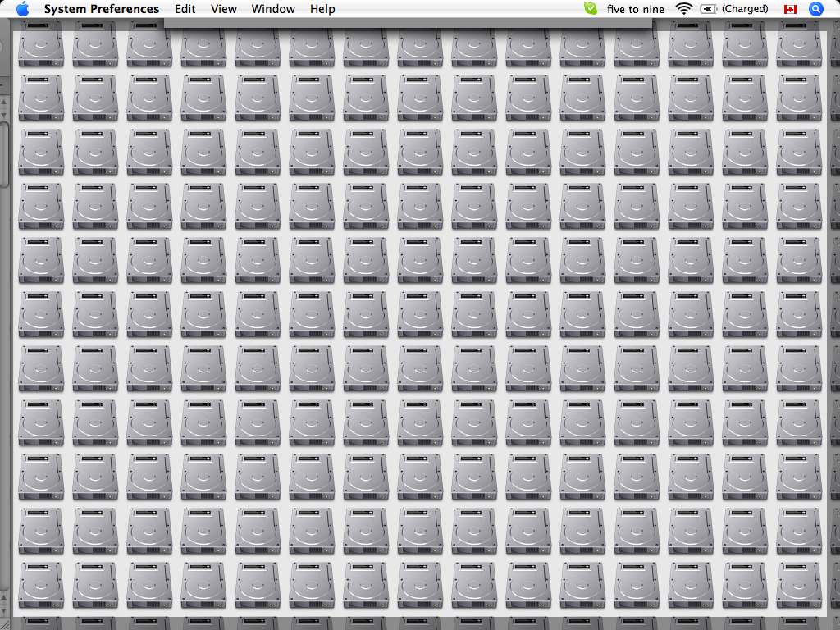Viewport: 840px width, 630px height.
Task: Click the green Skype status icon
Action: 591,8
